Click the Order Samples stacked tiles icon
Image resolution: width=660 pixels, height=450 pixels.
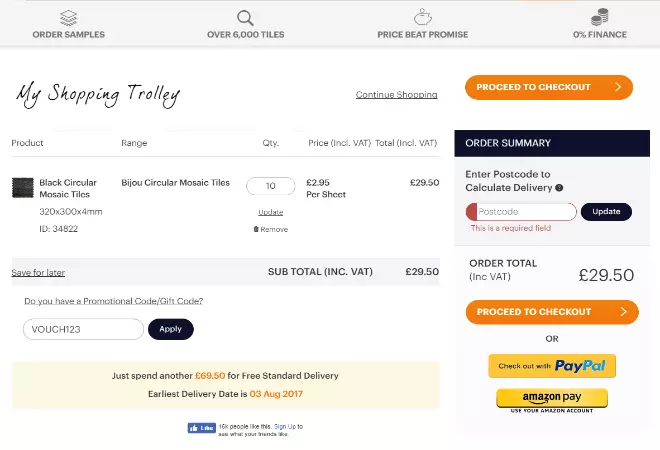tap(68, 17)
